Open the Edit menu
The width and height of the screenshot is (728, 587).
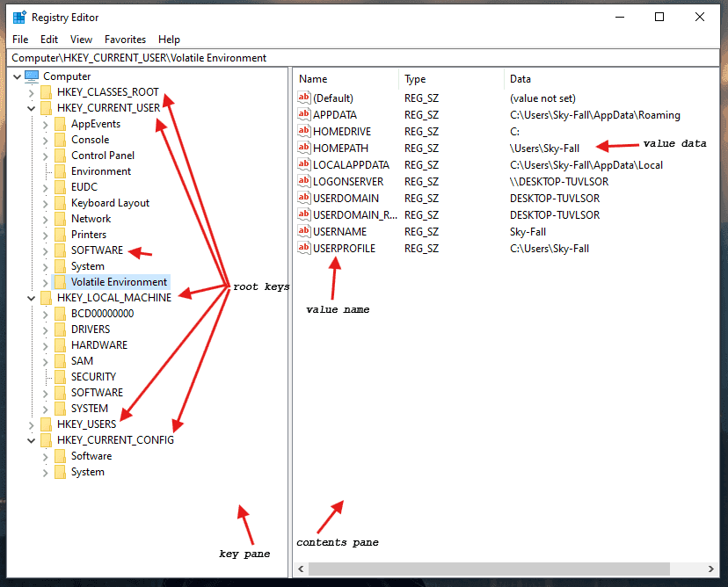click(49, 40)
